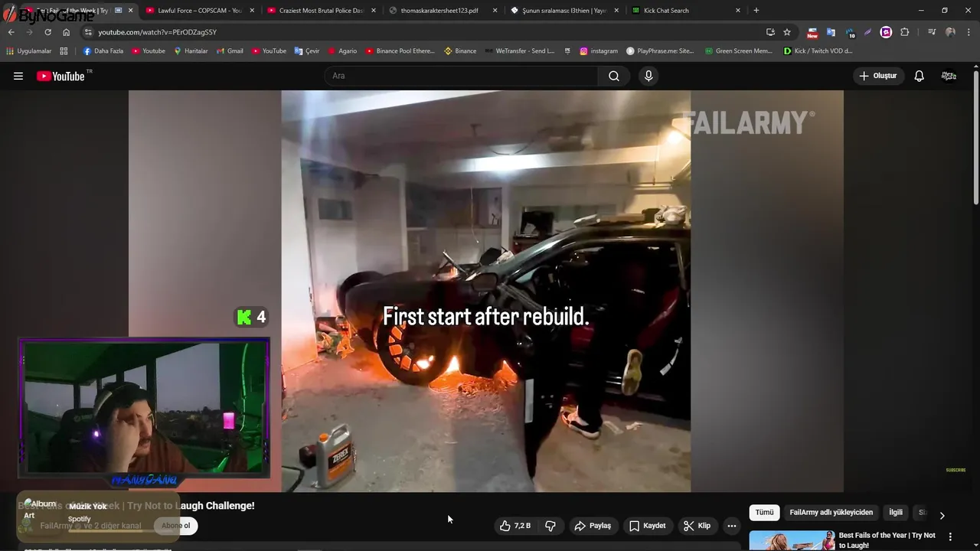Open the media control toolbar icon
980x551 pixels.
[931, 32]
